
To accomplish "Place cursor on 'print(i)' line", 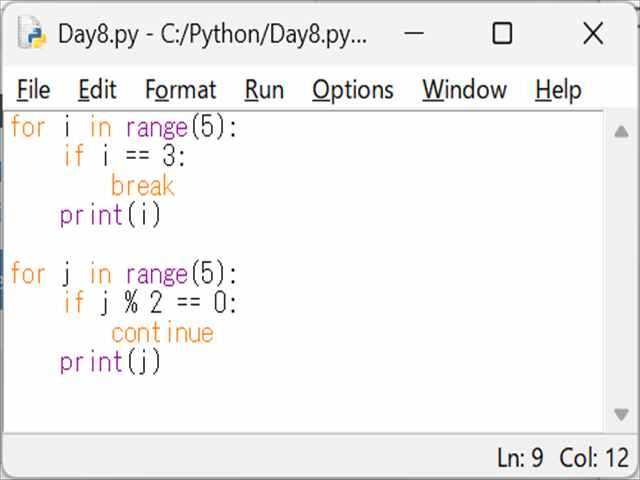I will pyautogui.click(x=110, y=216).
